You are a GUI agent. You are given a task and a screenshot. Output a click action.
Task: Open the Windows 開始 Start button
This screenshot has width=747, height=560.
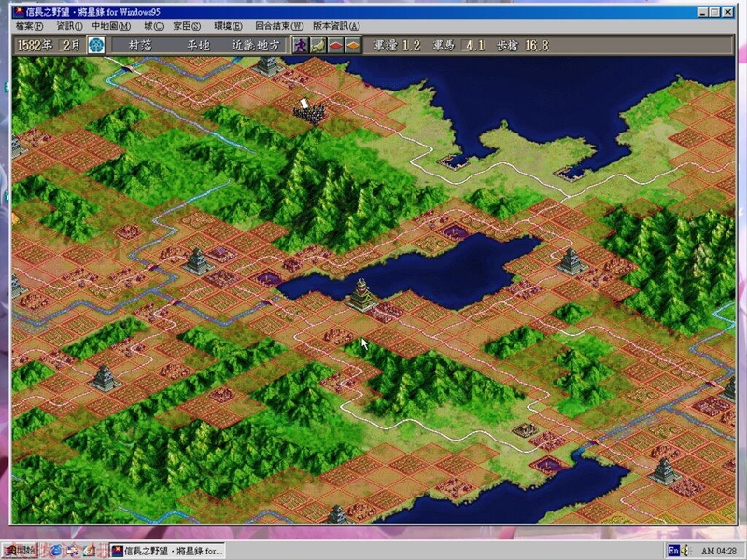(20, 551)
